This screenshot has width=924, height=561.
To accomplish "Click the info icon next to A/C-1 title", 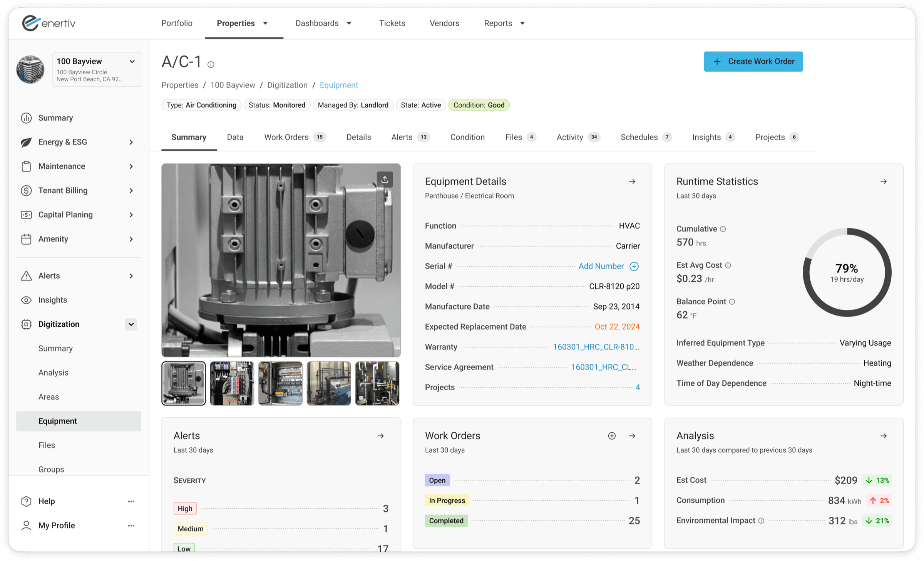I will [211, 65].
